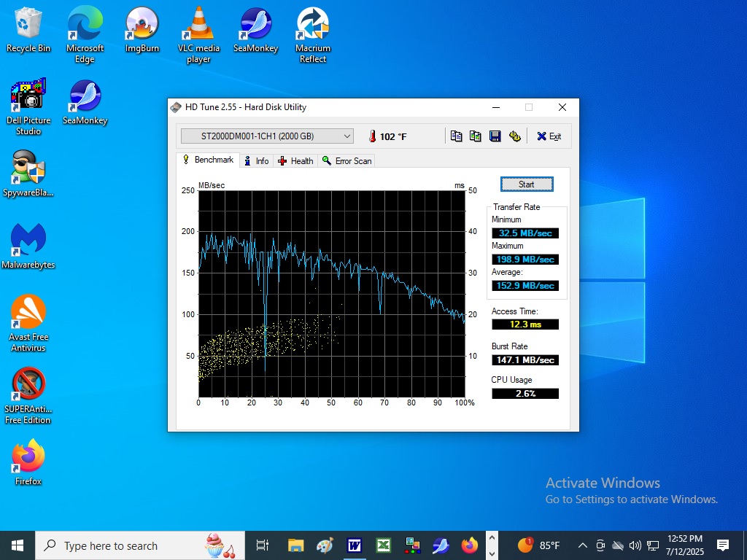
Task: Switch to the Health tab
Action: 296,161
